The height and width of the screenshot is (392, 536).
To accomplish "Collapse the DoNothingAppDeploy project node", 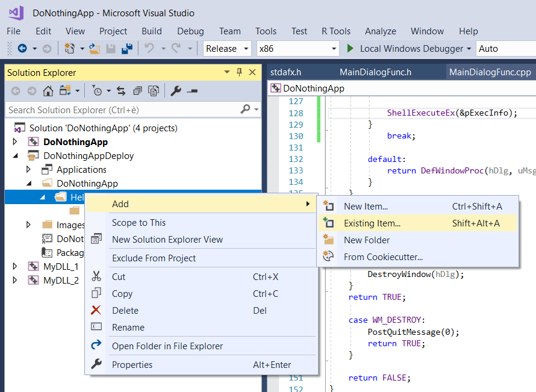I will pos(16,156).
